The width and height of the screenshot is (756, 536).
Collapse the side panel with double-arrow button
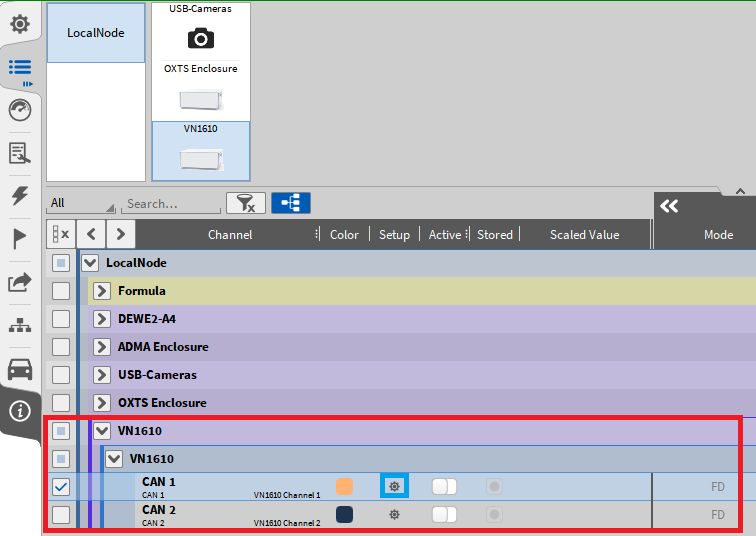click(x=669, y=206)
